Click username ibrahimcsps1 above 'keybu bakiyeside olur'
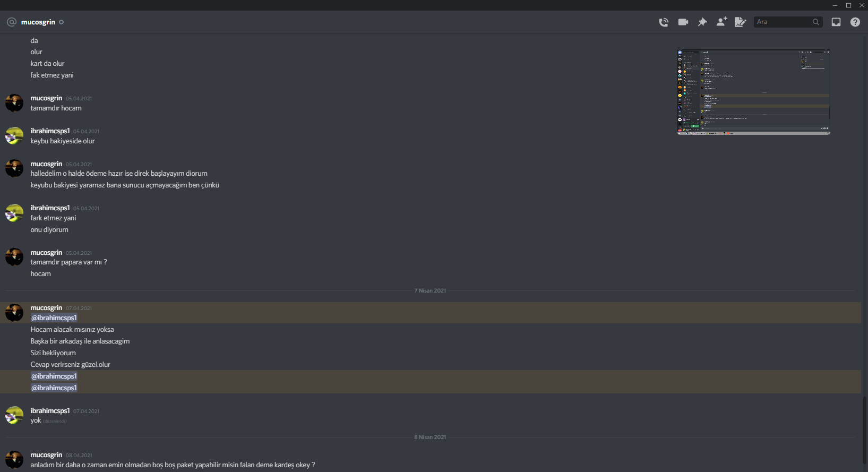Screen dimensions: 868x472 (x=50, y=131)
